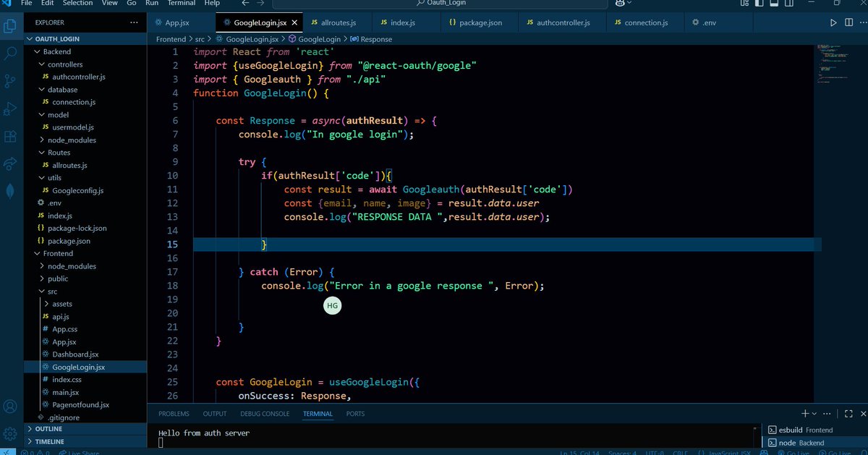Open the Terminal menu
Image resolution: width=868 pixels, height=455 pixels.
181,3
